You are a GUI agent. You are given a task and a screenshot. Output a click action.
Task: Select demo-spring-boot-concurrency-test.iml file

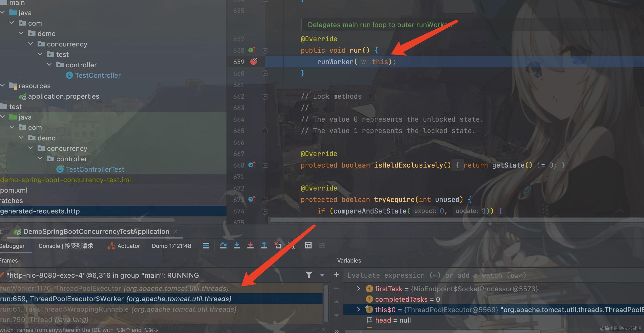tap(65, 180)
